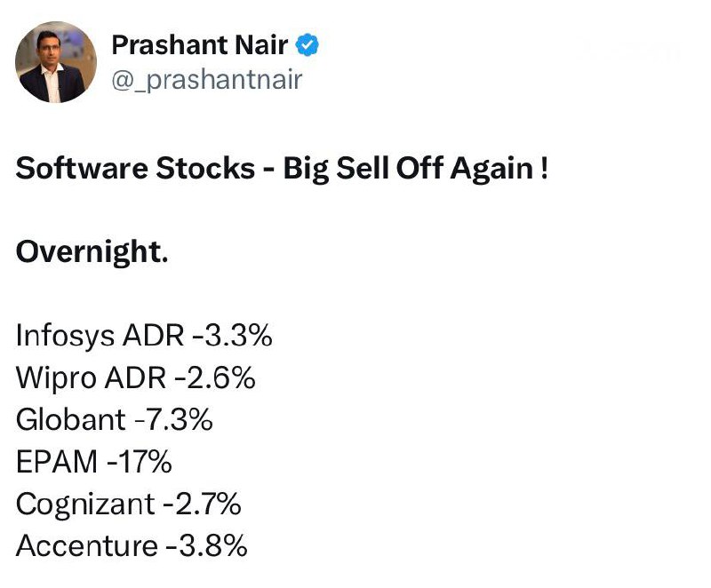Viewport: 711px width, 588px height.
Task: Click the "Globant" stock name
Action: [x=70, y=420]
